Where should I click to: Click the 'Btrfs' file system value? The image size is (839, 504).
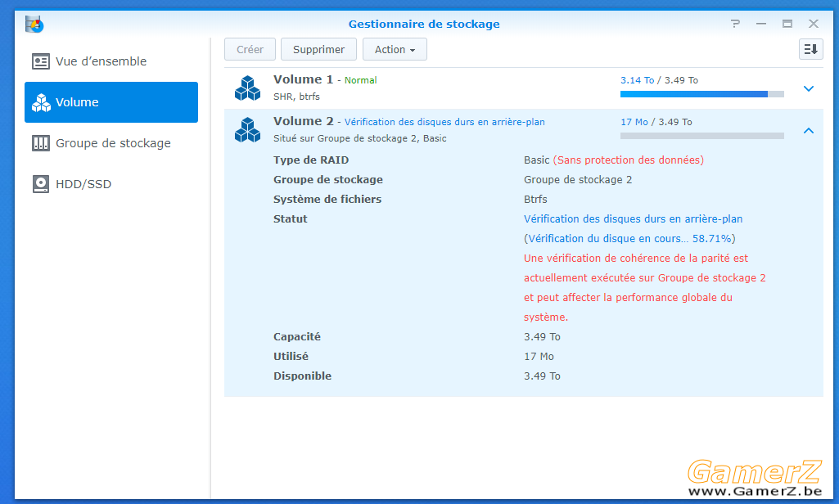pos(535,199)
